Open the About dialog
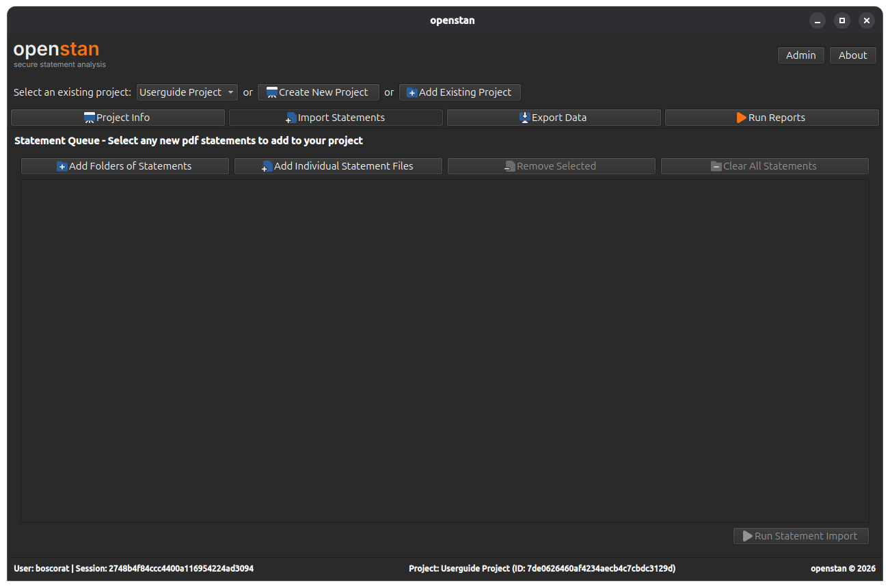890x588 pixels. pyautogui.click(x=852, y=55)
